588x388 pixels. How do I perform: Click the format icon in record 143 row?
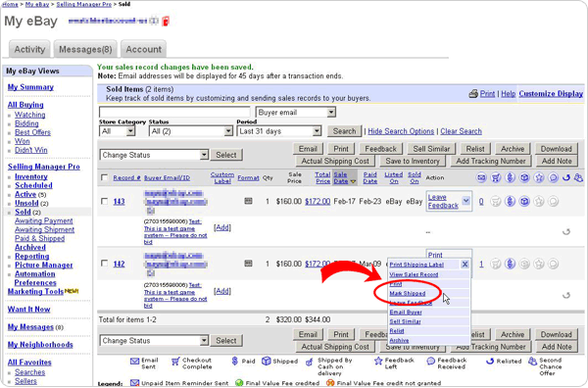(x=248, y=201)
